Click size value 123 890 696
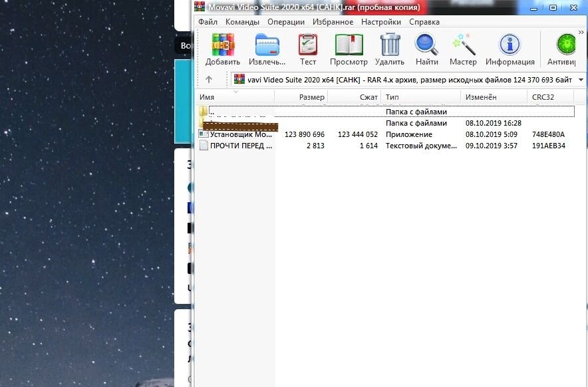Image resolution: width=588 pixels, height=387 pixels. point(305,134)
